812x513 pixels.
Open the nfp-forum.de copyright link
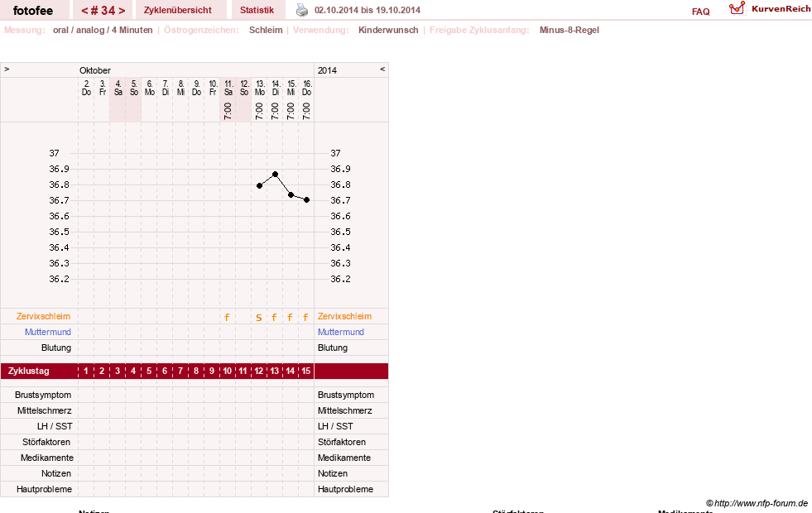pos(757,503)
